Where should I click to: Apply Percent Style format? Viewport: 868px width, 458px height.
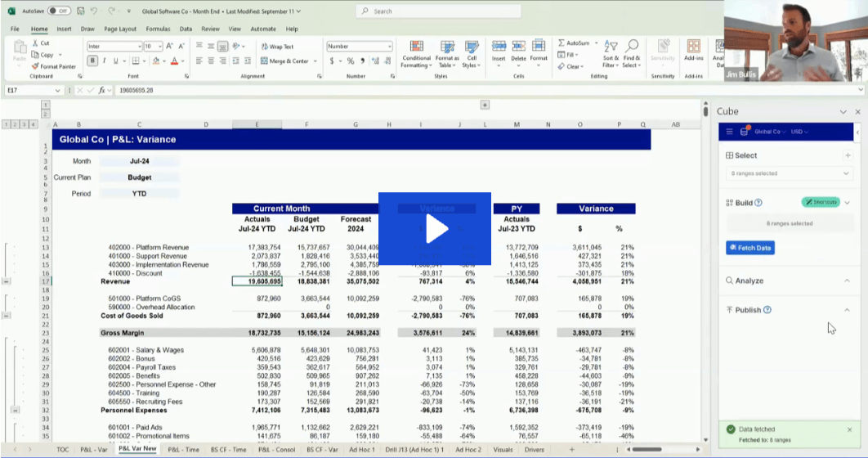coord(351,61)
